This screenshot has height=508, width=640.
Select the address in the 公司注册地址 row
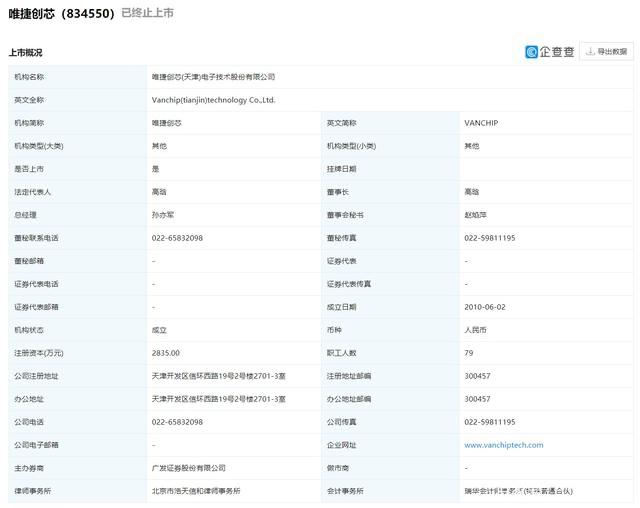[x=218, y=376]
